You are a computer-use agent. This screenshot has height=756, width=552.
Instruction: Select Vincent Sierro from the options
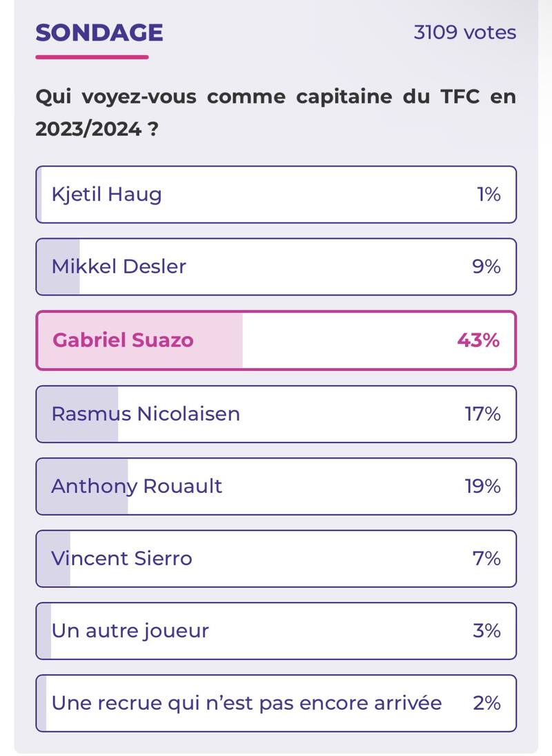coord(276,559)
